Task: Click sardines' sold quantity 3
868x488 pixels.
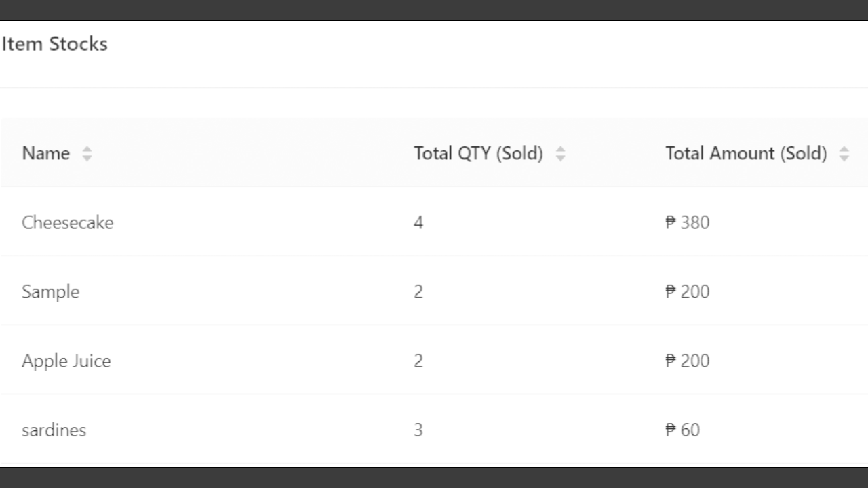Action: click(418, 430)
